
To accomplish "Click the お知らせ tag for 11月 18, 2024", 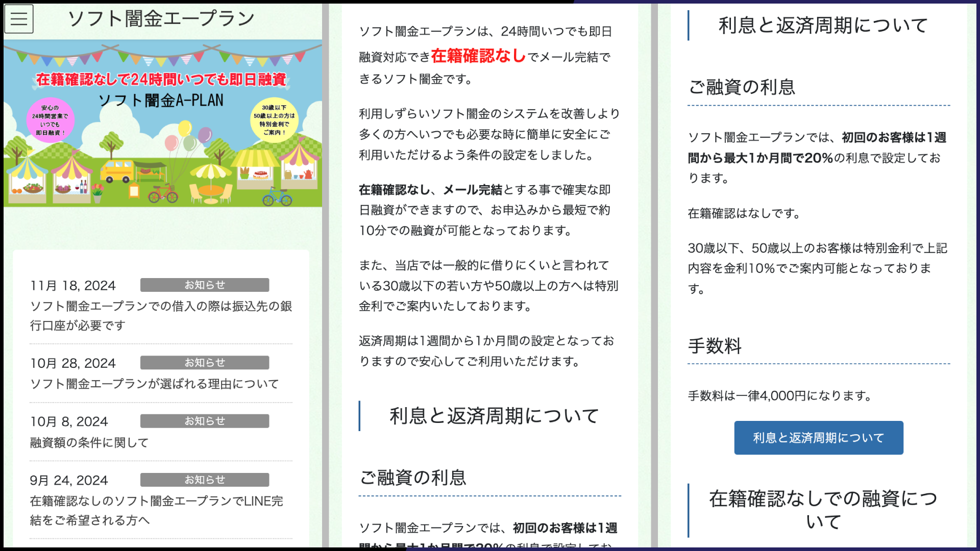I will [205, 285].
